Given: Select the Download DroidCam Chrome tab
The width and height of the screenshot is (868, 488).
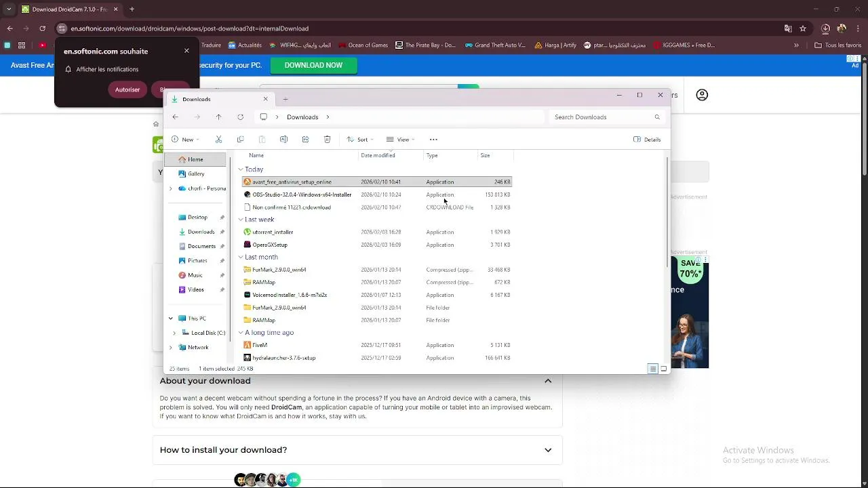Looking at the screenshot, I should pos(70,9).
